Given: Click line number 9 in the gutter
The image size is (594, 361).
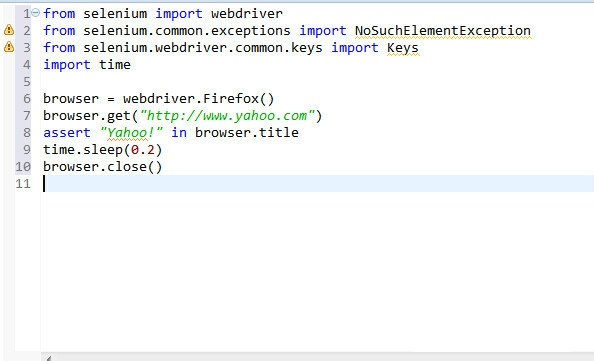Looking at the screenshot, I should [27, 150].
